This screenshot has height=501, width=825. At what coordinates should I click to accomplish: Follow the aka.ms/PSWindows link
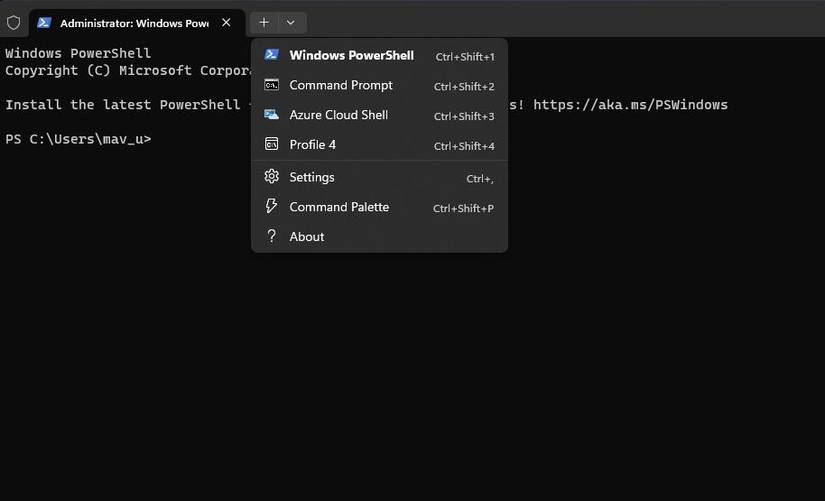[x=630, y=105]
